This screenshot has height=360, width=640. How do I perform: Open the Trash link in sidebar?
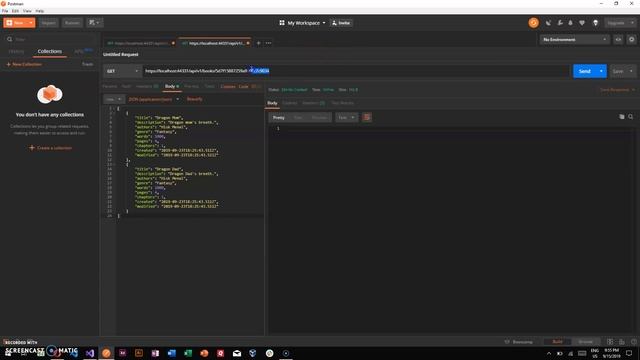point(87,64)
